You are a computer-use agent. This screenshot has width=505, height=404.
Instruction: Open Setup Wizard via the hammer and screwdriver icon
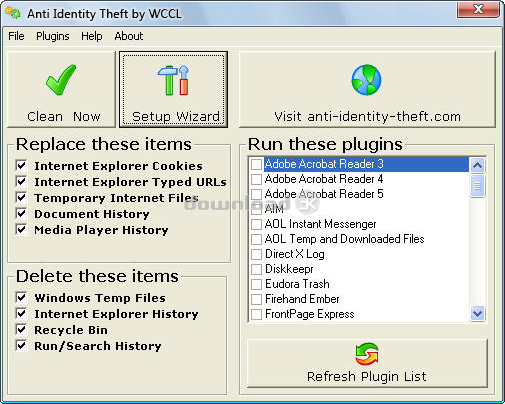tap(173, 80)
